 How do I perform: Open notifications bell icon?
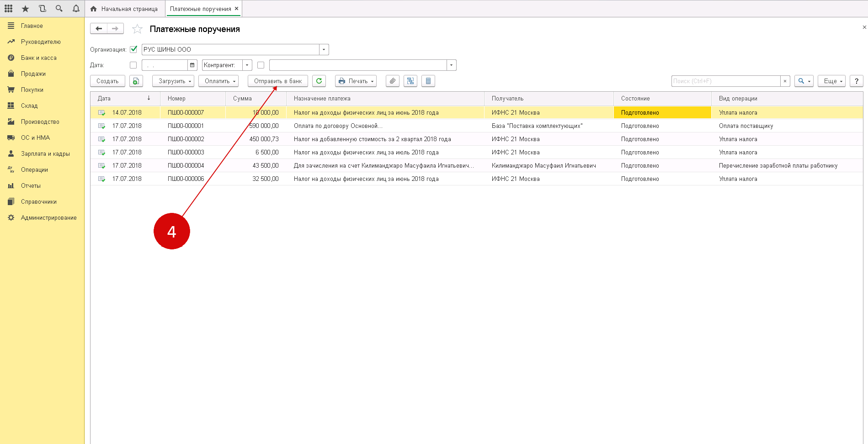(x=76, y=9)
